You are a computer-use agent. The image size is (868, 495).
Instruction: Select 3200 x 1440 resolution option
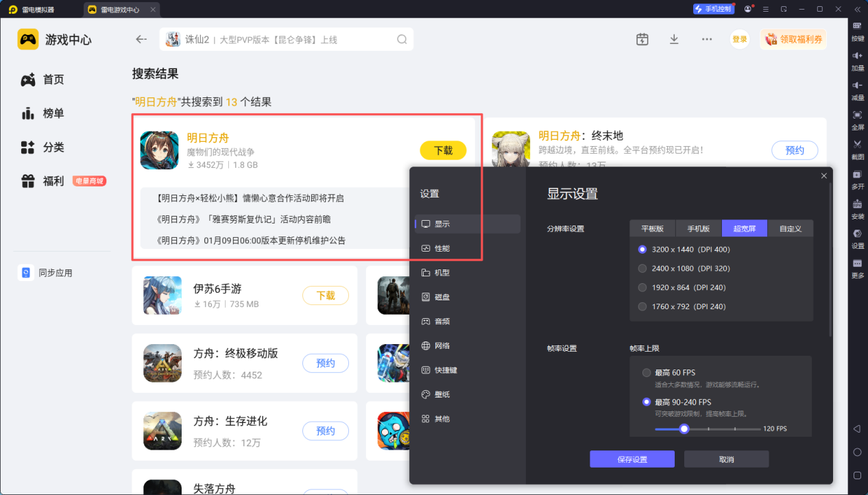click(x=683, y=250)
